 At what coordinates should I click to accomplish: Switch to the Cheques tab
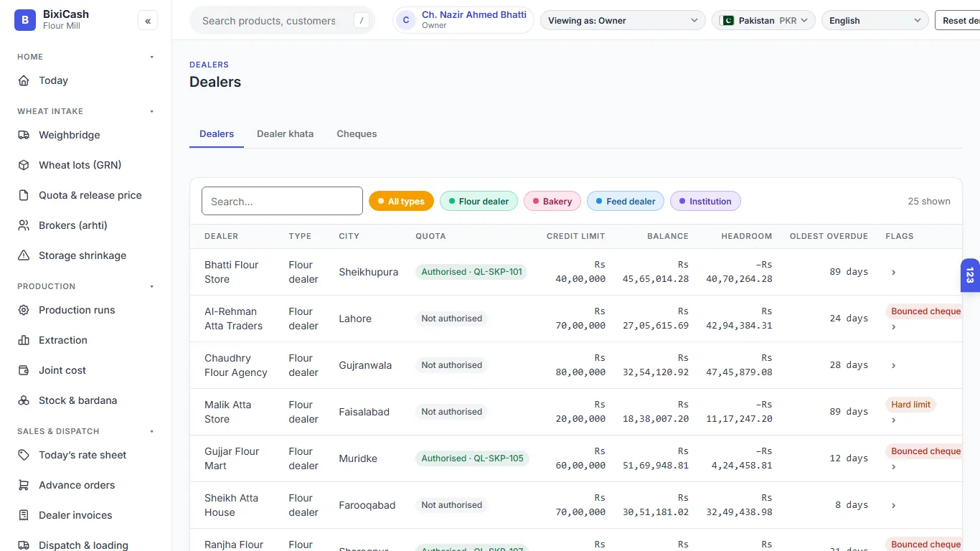pos(357,134)
